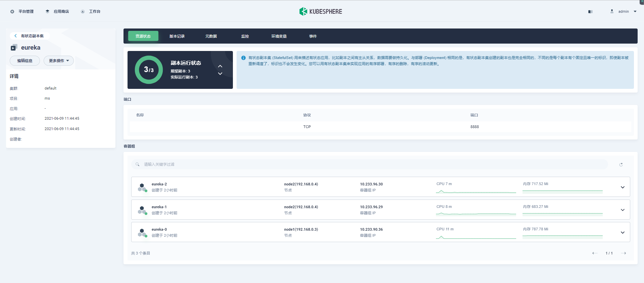Click the eureka-1 pod icon
The image size is (644, 283).
click(x=143, y=210)
